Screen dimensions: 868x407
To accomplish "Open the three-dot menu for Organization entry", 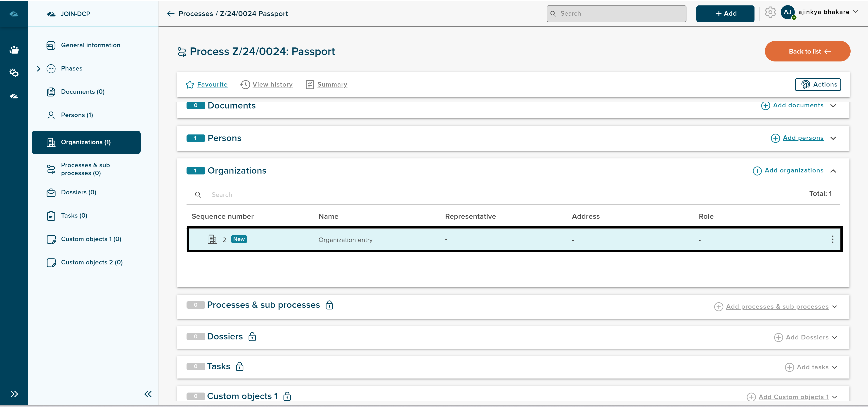I will click(832, 239).
